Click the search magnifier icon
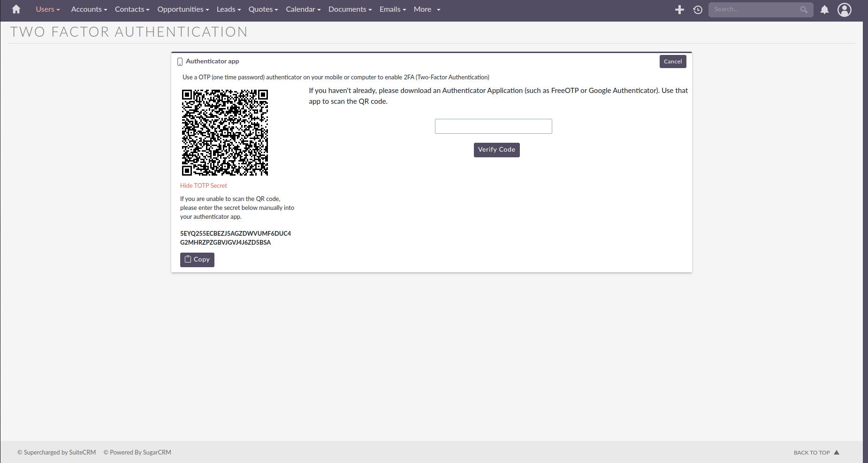This screenshot has width=868, height=463. click(x=803, y=9)
